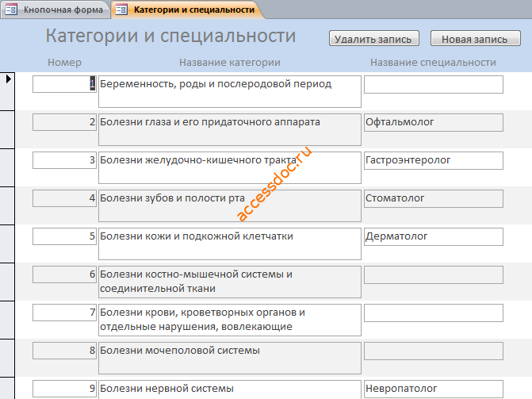The height and width of the screenshot is (399, 532).
Task: Select record 7 via its row selector
Action: point(7,320)
